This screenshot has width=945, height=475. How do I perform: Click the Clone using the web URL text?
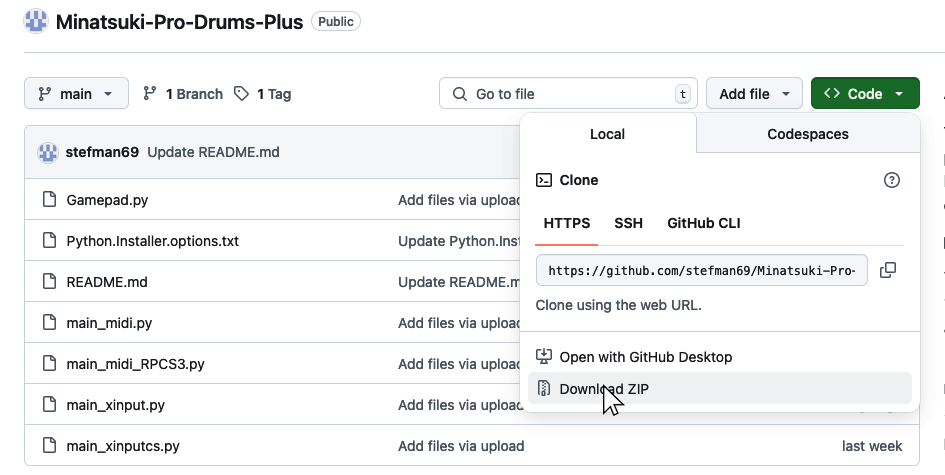[618, 305]
